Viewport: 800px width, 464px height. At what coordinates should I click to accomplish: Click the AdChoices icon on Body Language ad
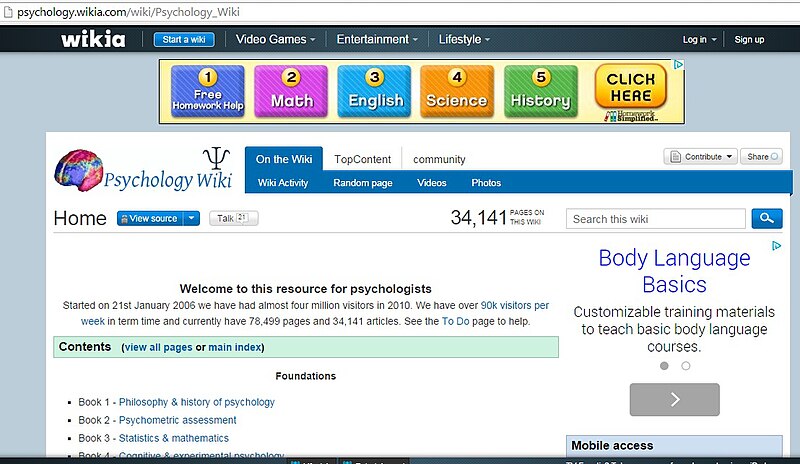pos(776,246)
